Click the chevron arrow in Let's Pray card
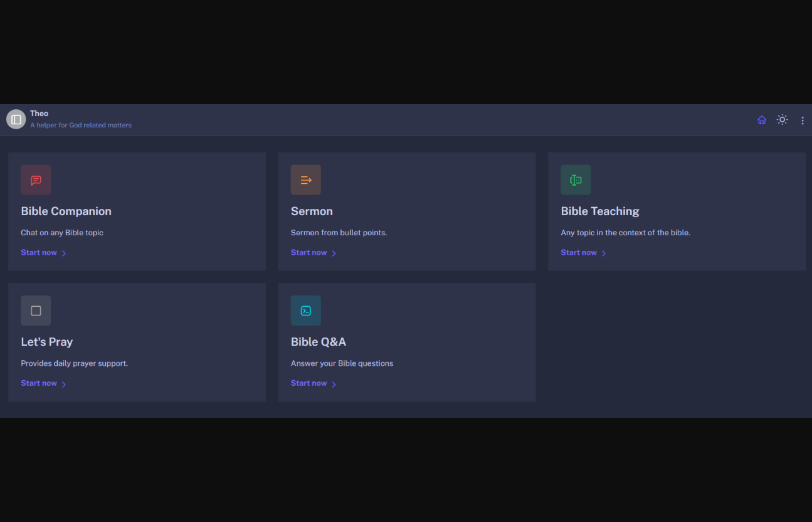The image size is (812, 522). pos(64,384)
